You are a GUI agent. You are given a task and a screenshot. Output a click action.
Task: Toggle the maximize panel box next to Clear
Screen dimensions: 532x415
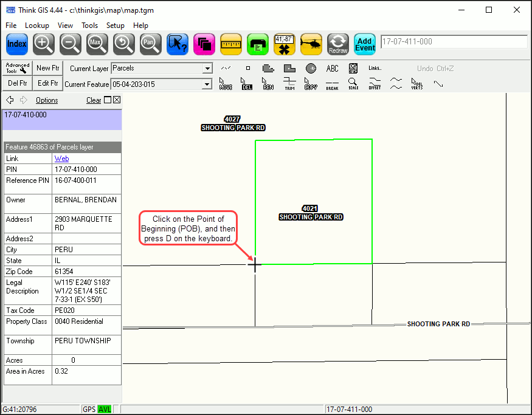point(108,100)
